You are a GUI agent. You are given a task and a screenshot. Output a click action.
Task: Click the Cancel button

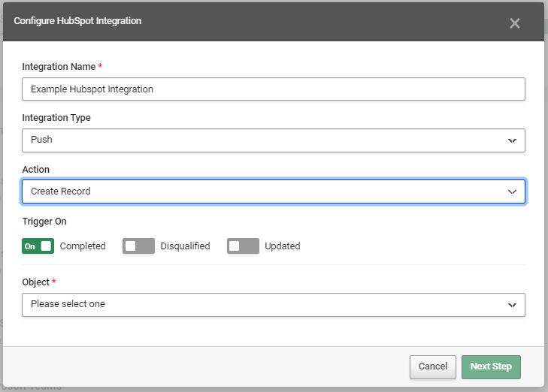click(433, 366)
